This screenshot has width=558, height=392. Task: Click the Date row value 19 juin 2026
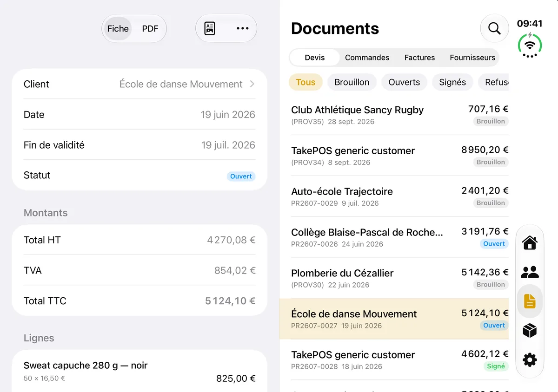[228, 115]
